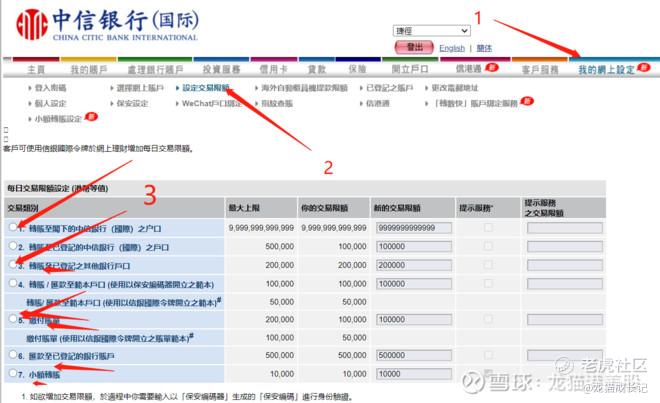
Task: Click row 6 label 匯款至已登記的銀行賬戶
Action: point(71,356)
